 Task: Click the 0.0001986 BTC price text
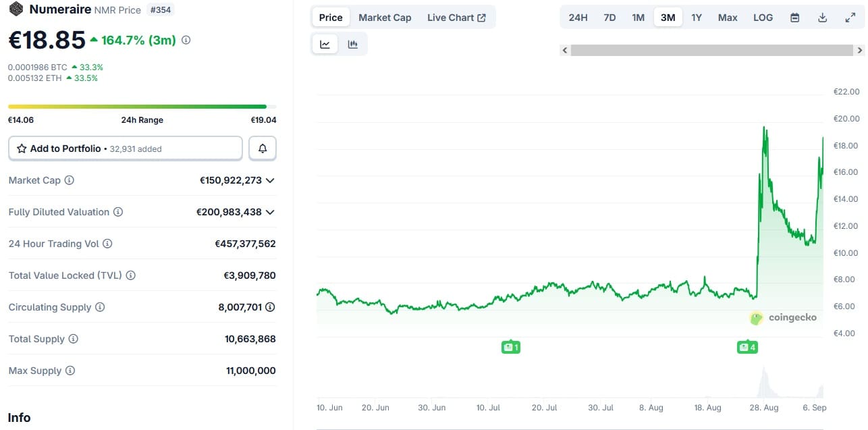(38, 68)
